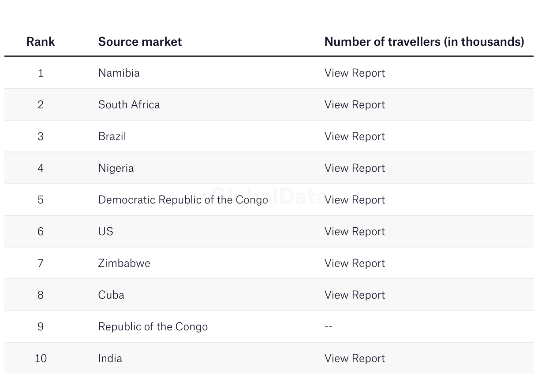The width and height of the screenshot is (538, 392).
Task: Select the Democratic Republic of the Congo cell
Action: click(x=183, y=200)
